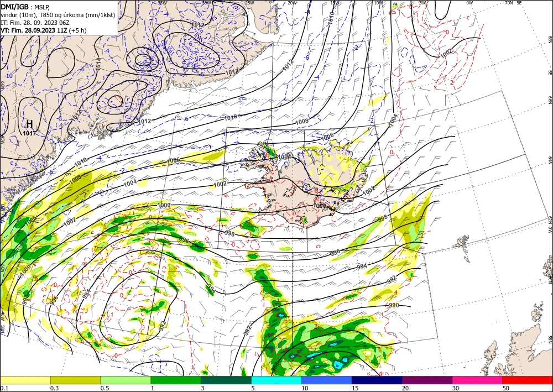Click the '1004' isobar label over northern Iceland

tap(284, 156)
